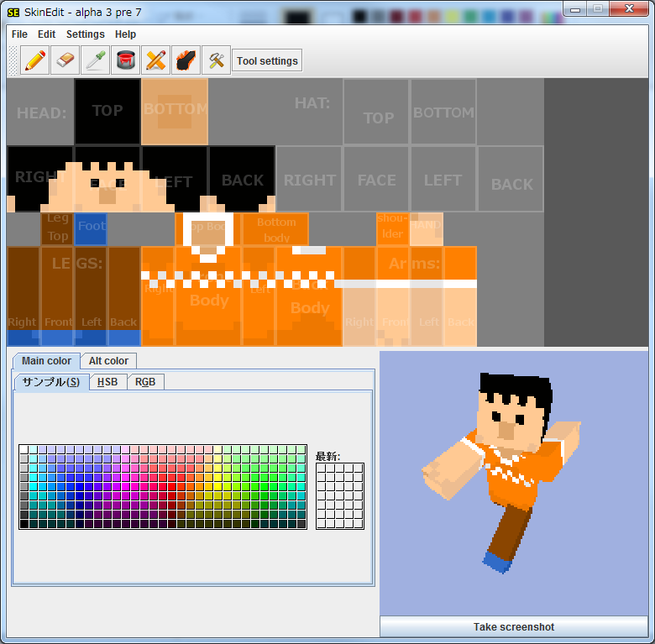
Task: Close the SkinEdit window
Action: 629,8
